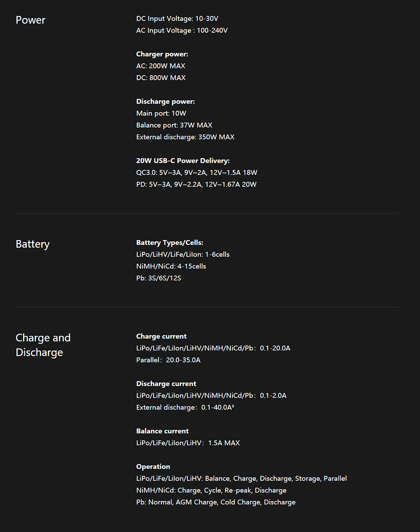420x532 pixels.
Task: Click Battery Types/Cells subheading
Action: pos(170,243)
